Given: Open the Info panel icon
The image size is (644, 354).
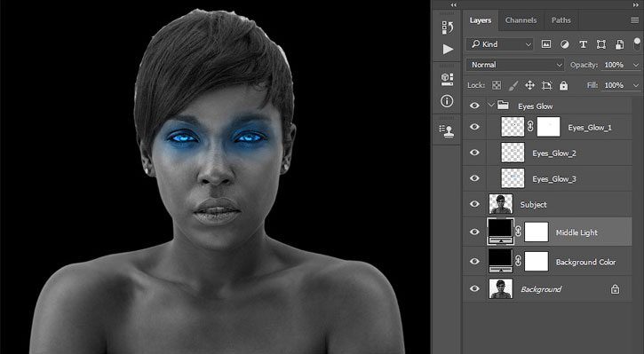Looking at the screenshot, I should tap(448, 101).
